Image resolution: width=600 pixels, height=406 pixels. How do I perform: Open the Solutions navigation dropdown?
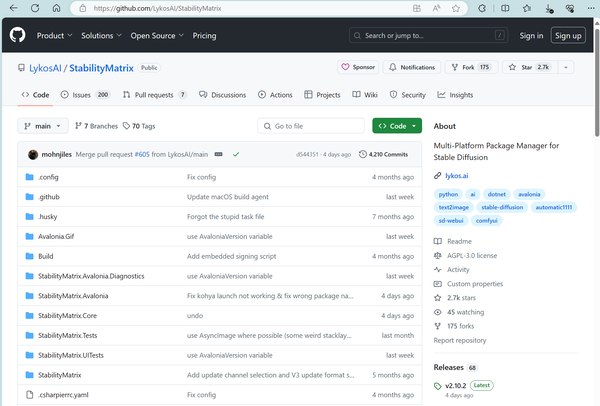click(101, 36)
